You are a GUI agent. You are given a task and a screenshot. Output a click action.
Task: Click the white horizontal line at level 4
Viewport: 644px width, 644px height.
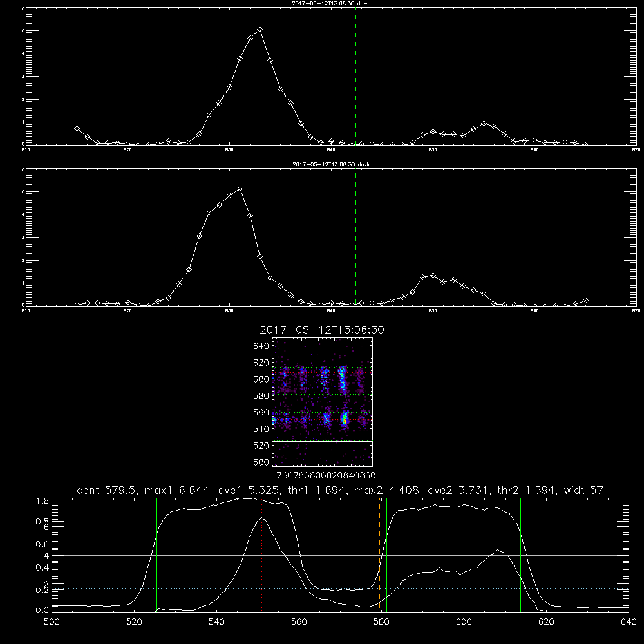coord(340,555)
